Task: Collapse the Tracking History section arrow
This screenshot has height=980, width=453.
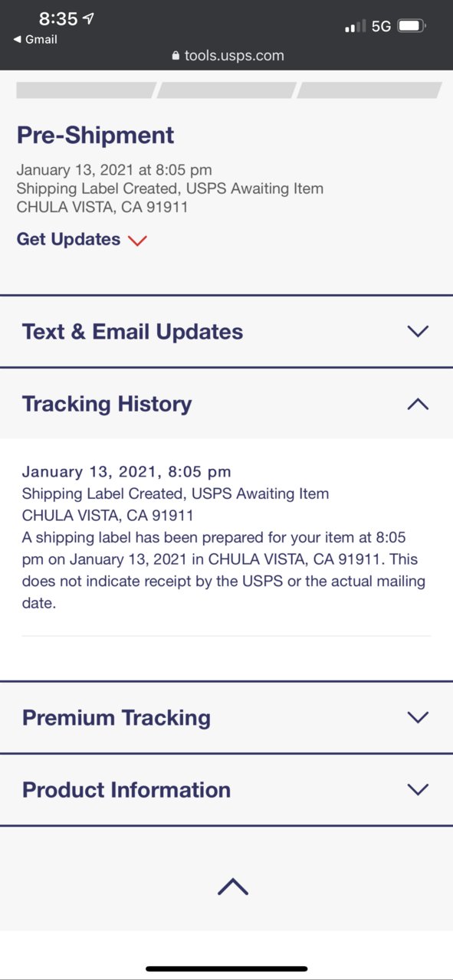Action: [x=418, y=404]
